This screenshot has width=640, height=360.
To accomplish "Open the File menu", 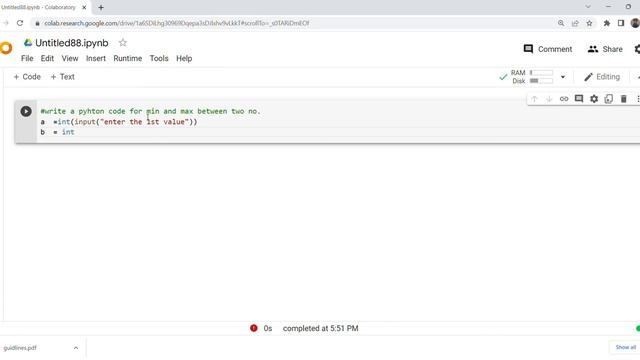I will click(27, 58).
